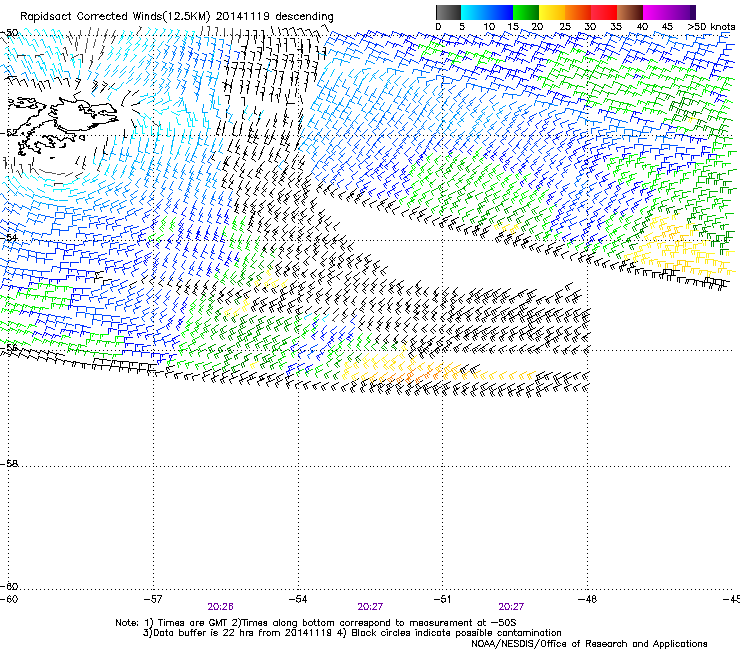Viewport: 740px width, 650px height.
Task: Click the blue 10-15 knots legend swatch
Action: point(500,12)
